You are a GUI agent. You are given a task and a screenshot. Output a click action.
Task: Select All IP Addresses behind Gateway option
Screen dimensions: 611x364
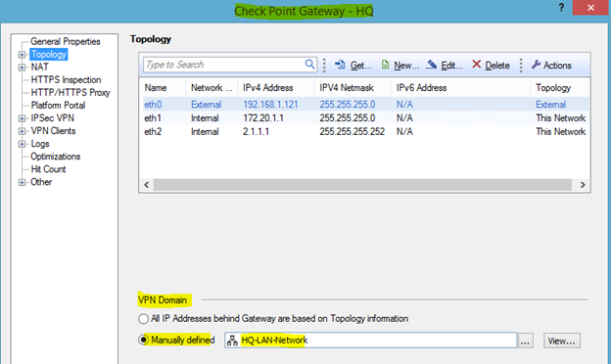coord(143,319)
